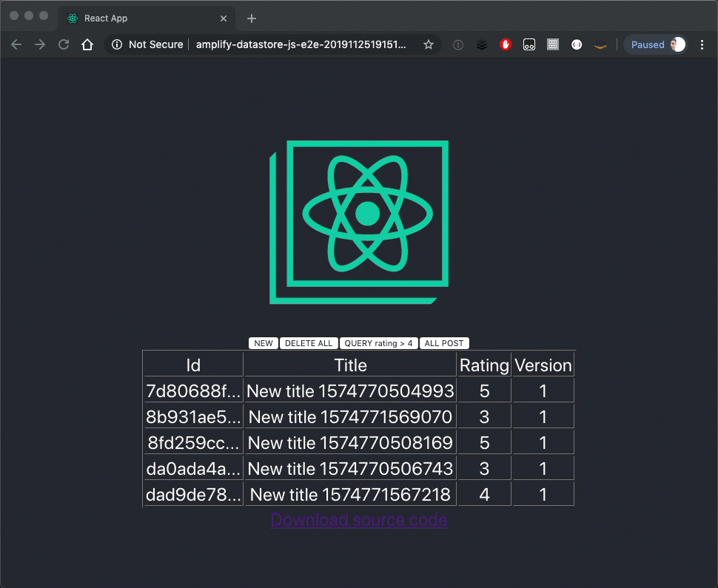The height and width of the screenshot is (588, 718).
Task: Open the Paused profile avatar
Action: coord(678,44)
